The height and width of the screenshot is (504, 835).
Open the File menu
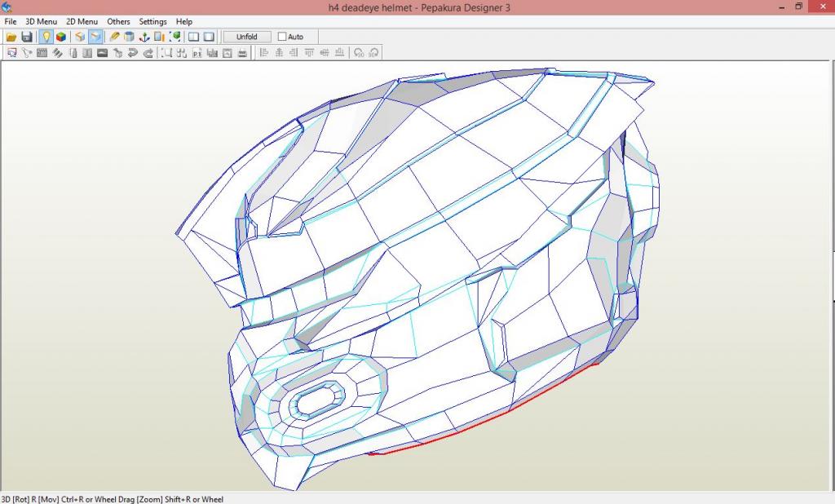point(10,21)
